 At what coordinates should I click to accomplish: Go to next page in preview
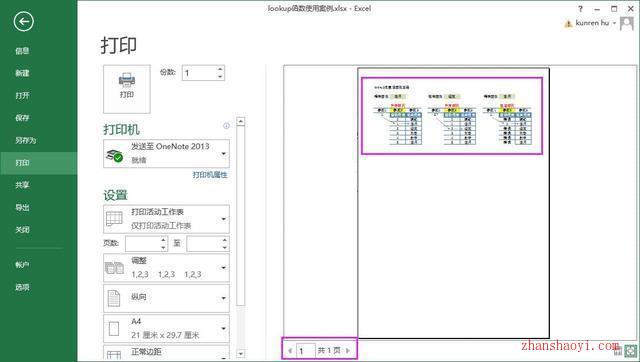click(x=348, y=350)
